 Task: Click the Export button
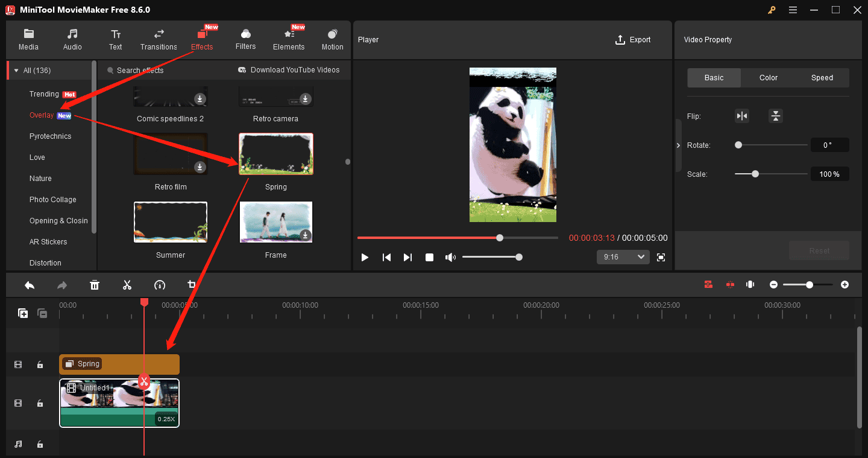click(x=633, y=39)
